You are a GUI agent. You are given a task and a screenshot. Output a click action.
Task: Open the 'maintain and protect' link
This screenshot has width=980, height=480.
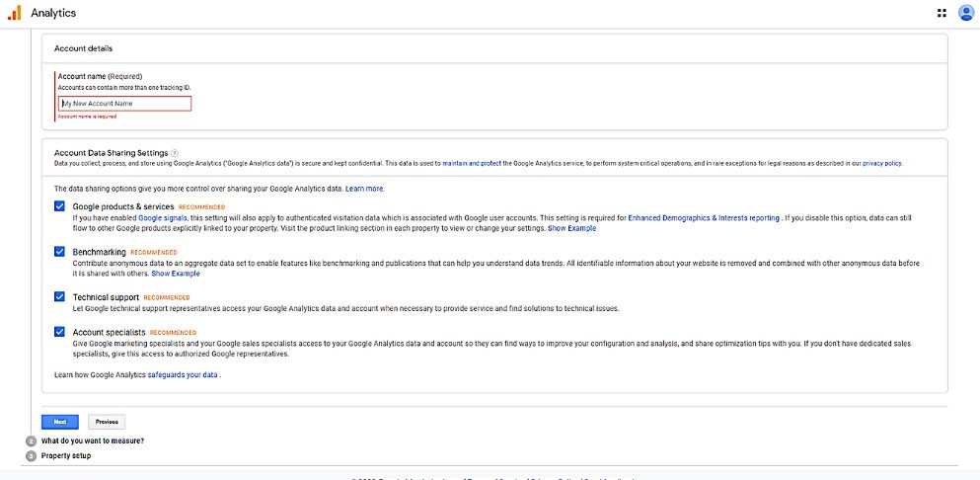pos(472,164)
